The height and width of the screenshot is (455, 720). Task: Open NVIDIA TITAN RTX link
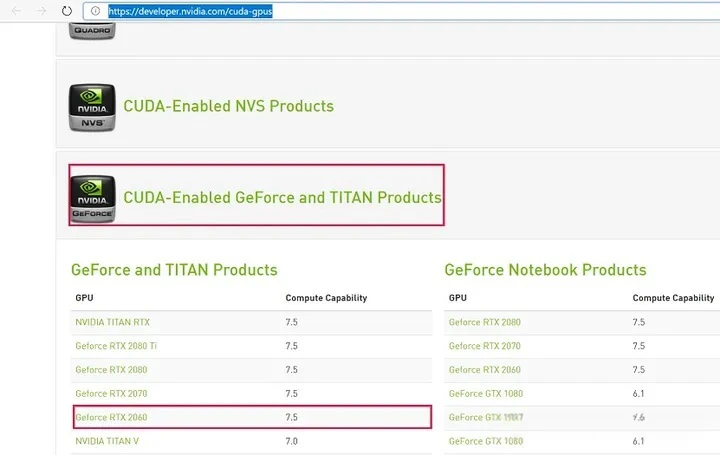pos(113,322)
